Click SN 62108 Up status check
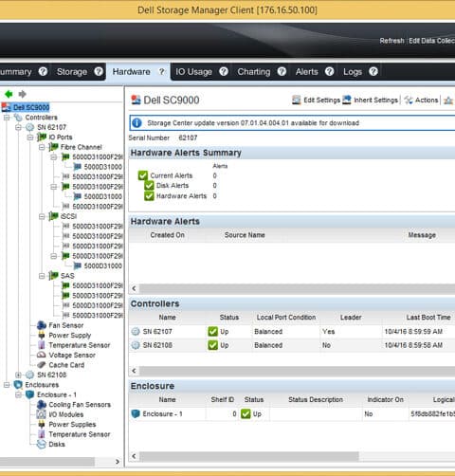Screen dimensions: 455x476 (x=213, y=345)
